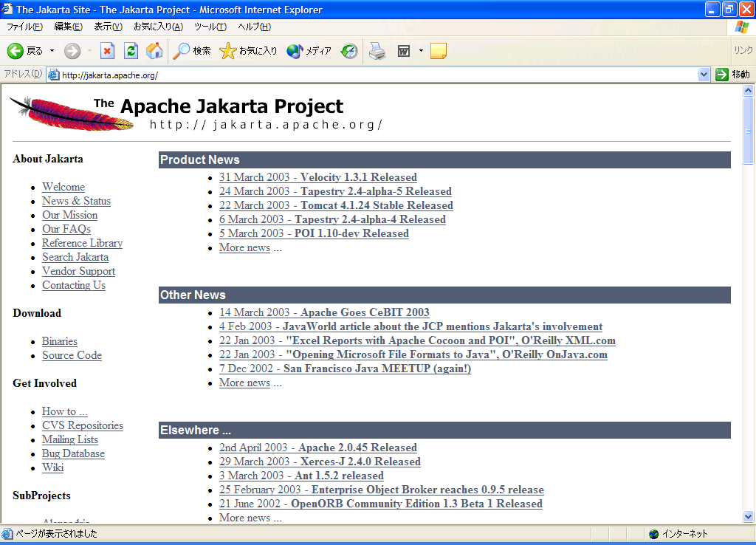Click the green Back arrow icon

(x=15, y=51)
